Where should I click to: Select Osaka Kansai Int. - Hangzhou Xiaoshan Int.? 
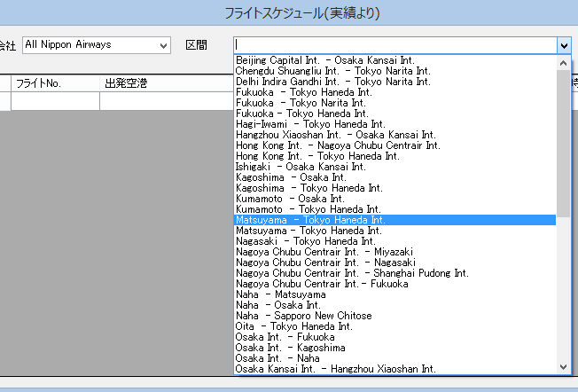[x=335, y=369]
